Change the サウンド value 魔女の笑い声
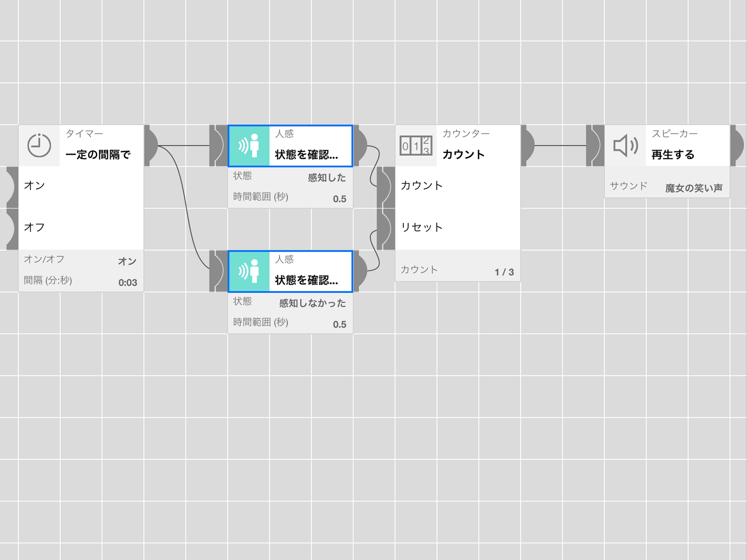Viewport: 747px width, 560px height. pyautogui.click(x=694, y=188)
